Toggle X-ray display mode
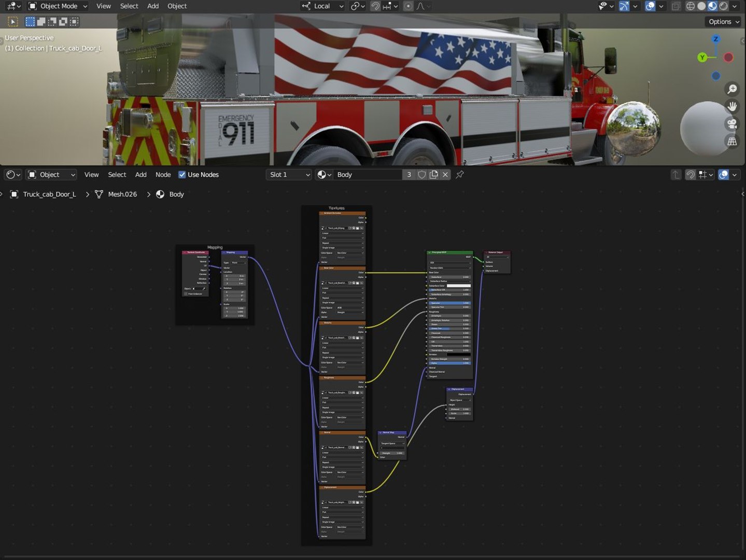The image size is (746, 560). [x=675, y=6]
